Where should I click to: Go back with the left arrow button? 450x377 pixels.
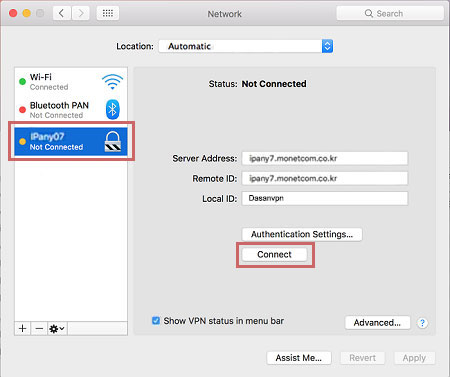pyautogui.click(x=62, y=13)
